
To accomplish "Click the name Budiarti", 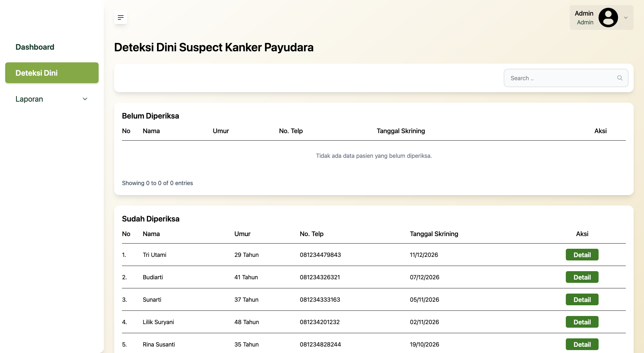I will click(x=153, y=277).
